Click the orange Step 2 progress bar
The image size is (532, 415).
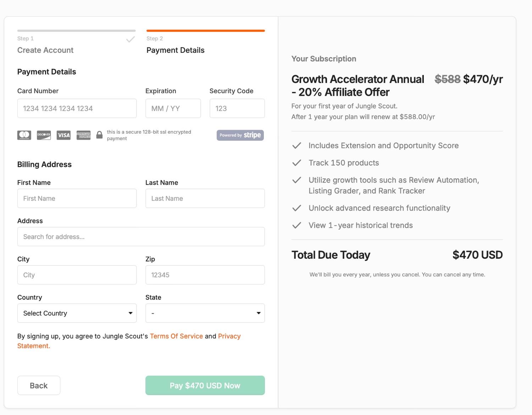[206, 30]
